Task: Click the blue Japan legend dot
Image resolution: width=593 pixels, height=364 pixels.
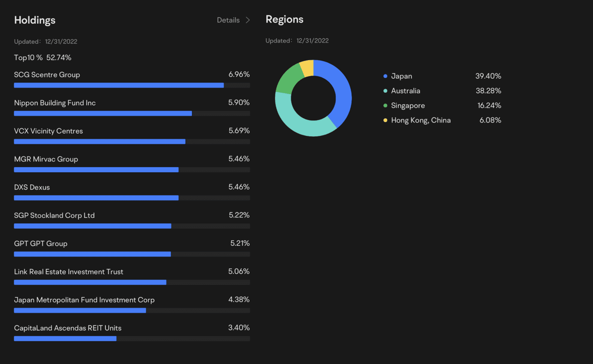Action: pos(385,76)
